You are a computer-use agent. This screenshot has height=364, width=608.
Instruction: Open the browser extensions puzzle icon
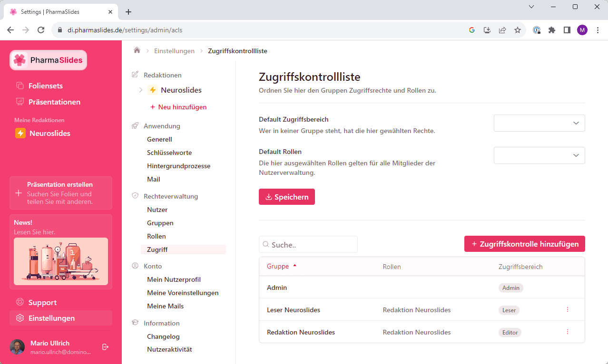tap(551, 30)
